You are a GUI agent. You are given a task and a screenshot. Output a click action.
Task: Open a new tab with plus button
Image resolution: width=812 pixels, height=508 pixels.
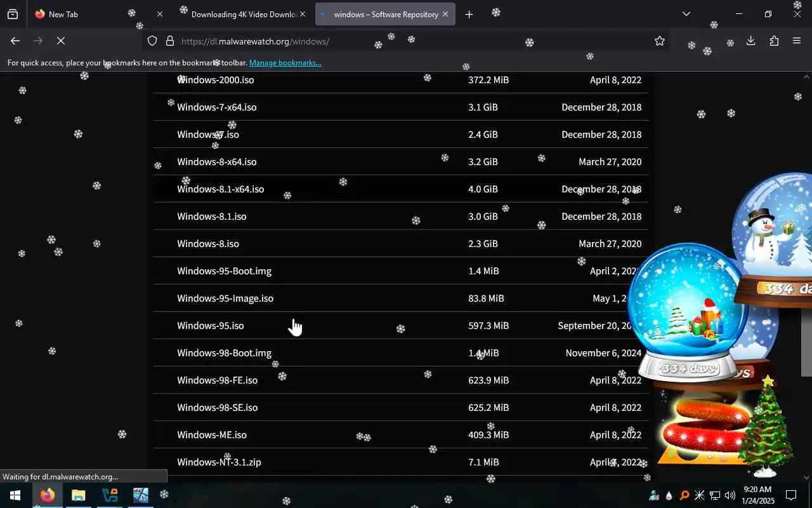[469, 14]
